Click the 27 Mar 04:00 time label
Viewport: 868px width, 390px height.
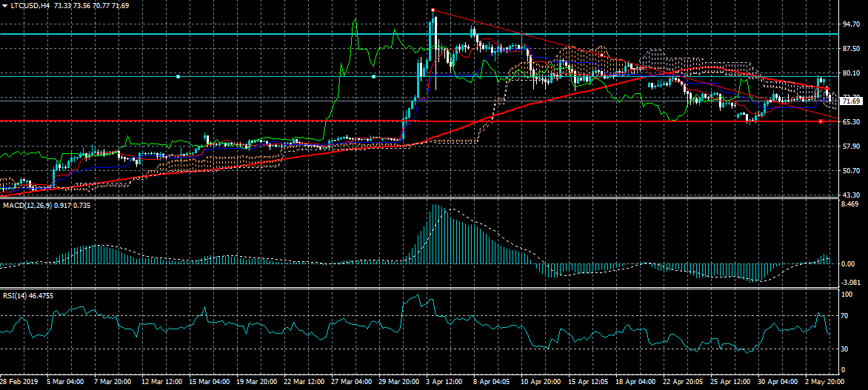click(x=353, y=383)
